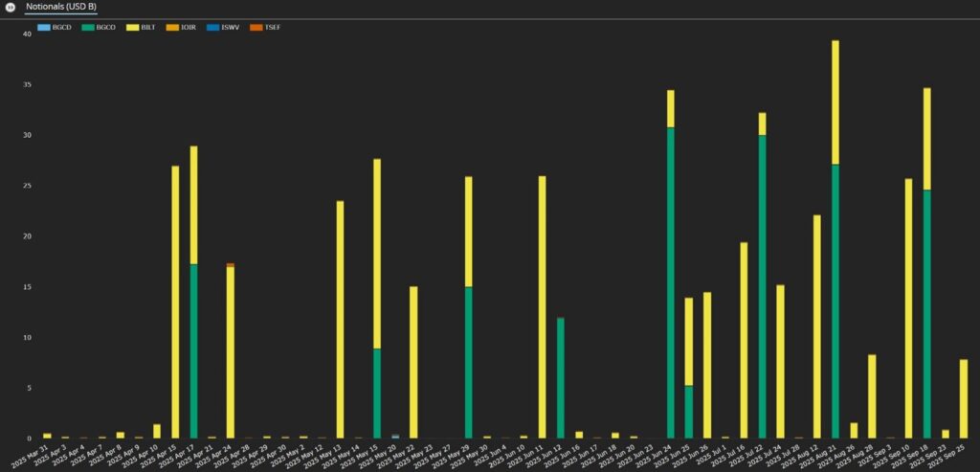
Task: Click yellow segment of 2025 May 15 bar
Action: [x=377, y=254]
